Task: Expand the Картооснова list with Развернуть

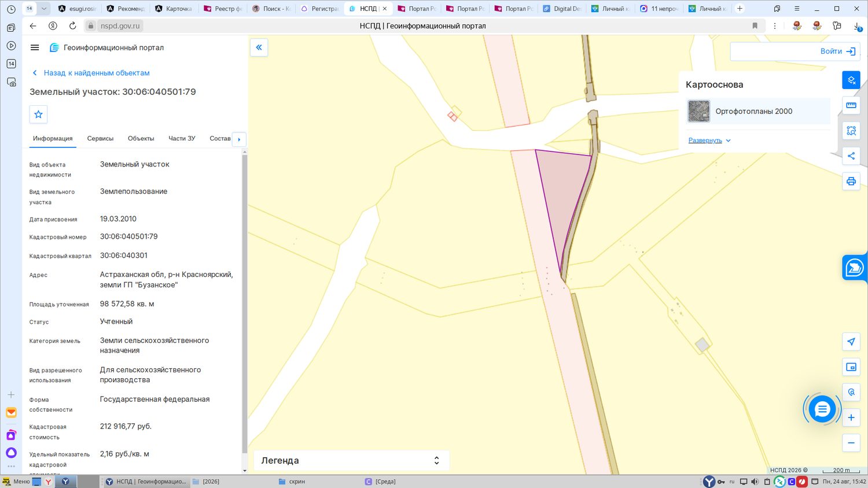Action: tap(709, 141)
